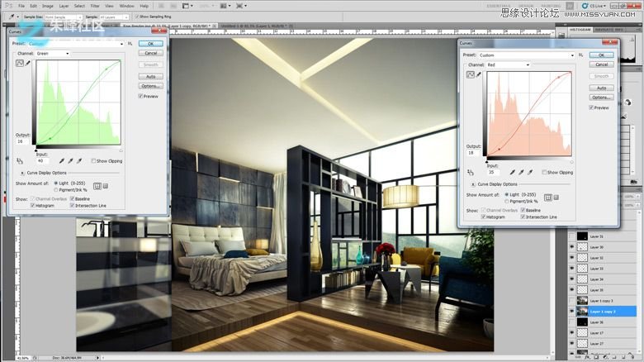Screen dimensions: 644x362
Task: Pick gray point eyedropper in Red Curves dialog
Action: 521,172
